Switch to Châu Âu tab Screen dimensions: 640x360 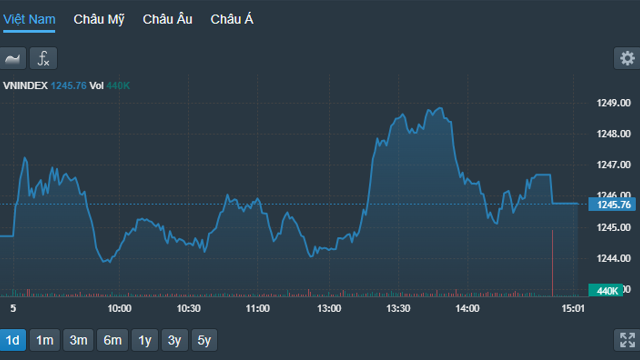tap(167, 19)
